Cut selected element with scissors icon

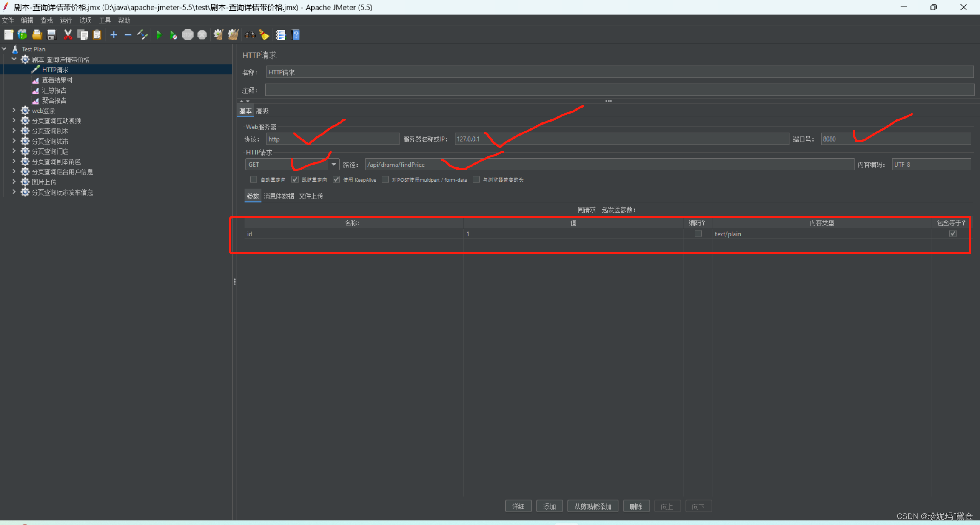click(68, 35)
